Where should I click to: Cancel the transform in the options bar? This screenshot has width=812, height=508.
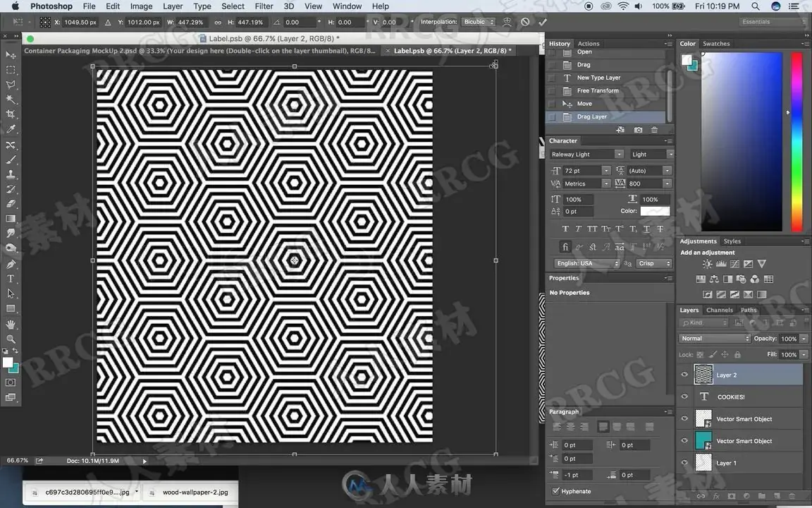525,22
